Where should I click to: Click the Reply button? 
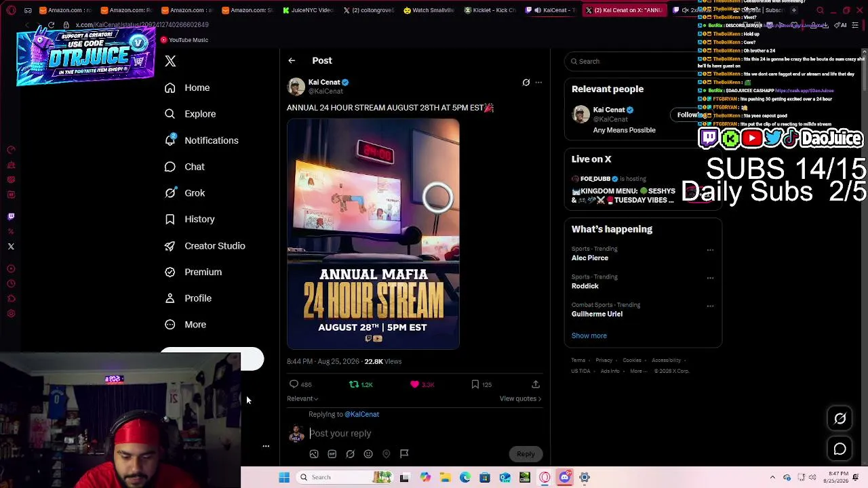click(526, 454)
